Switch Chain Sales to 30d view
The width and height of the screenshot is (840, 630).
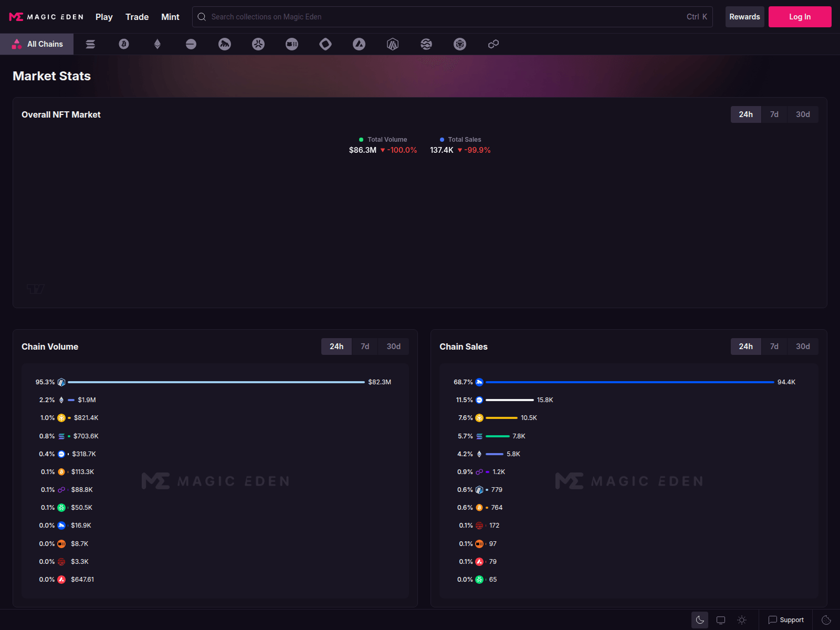(803, 346)
